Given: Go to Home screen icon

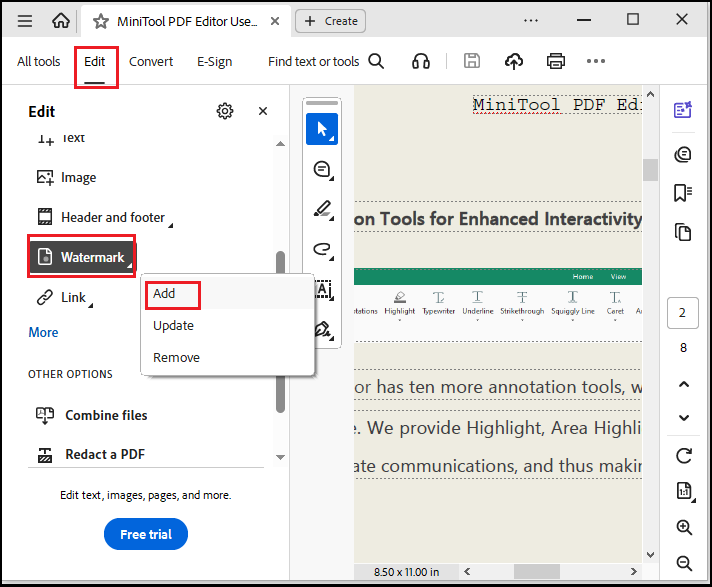Looking at the screenshot, I should click(60, 21).
